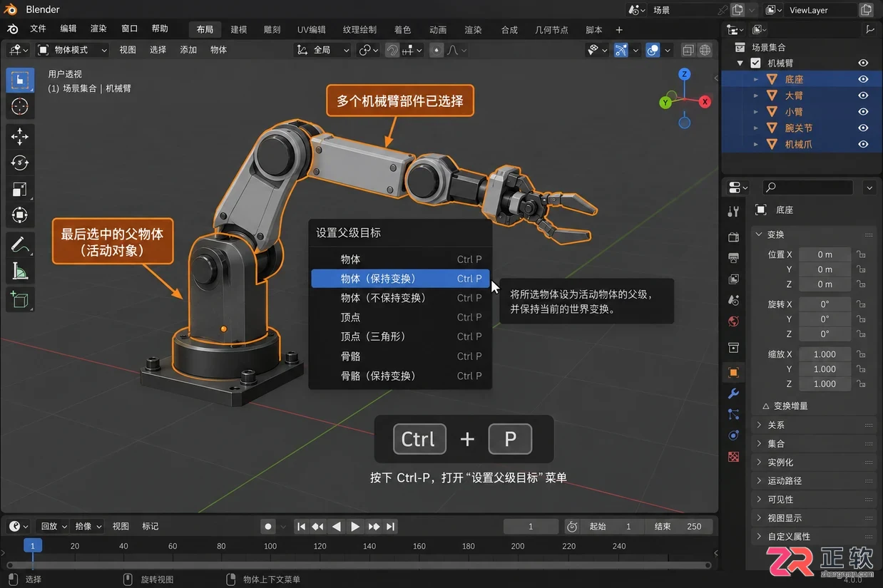Choose 顶点（三角形）in parent menu

click(400, 336)
